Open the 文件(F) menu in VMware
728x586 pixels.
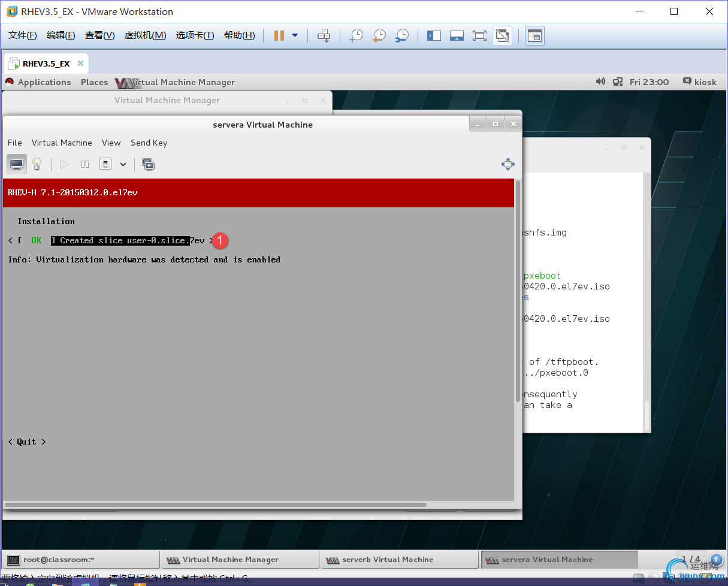click(23, 35)
